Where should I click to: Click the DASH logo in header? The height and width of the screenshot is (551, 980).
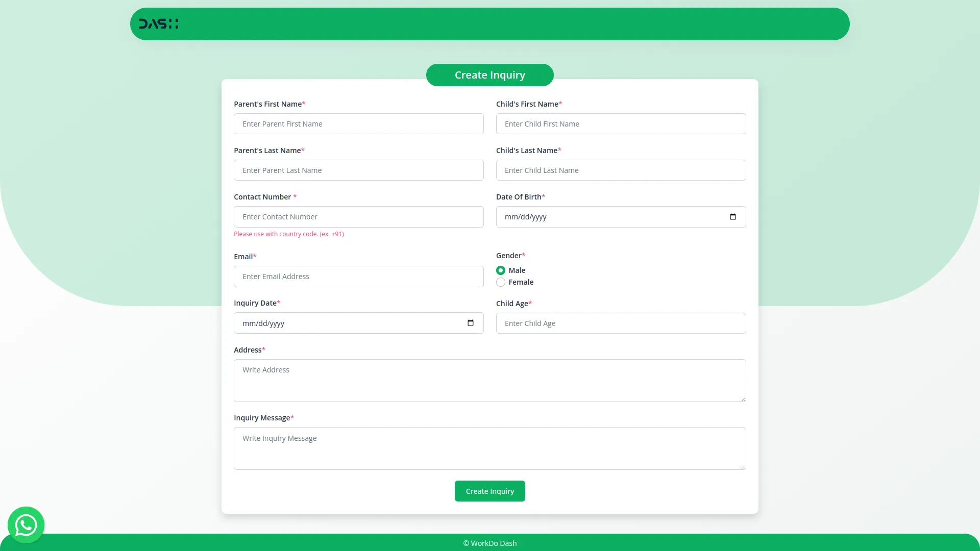pos(159,24)
